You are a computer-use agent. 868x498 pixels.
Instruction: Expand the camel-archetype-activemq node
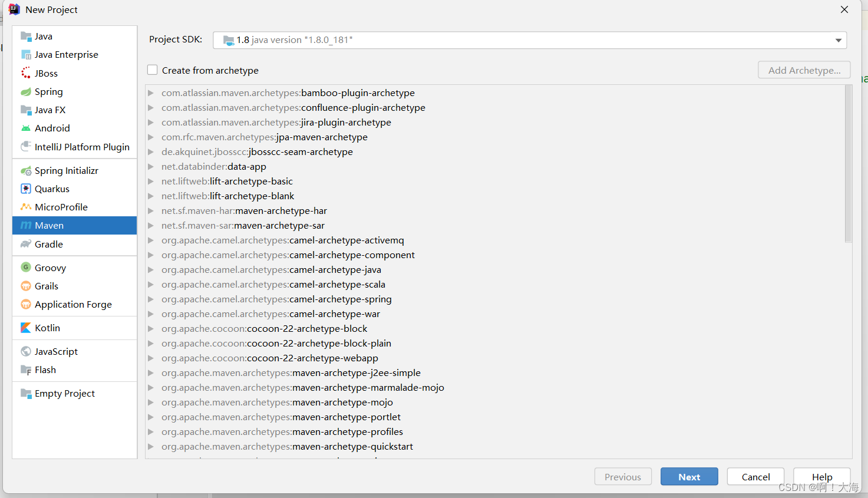pos(151,240)
